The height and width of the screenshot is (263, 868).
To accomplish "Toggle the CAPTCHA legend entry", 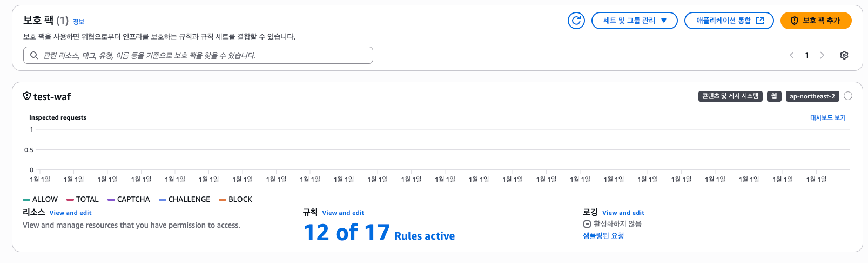I will pos(129,199).
